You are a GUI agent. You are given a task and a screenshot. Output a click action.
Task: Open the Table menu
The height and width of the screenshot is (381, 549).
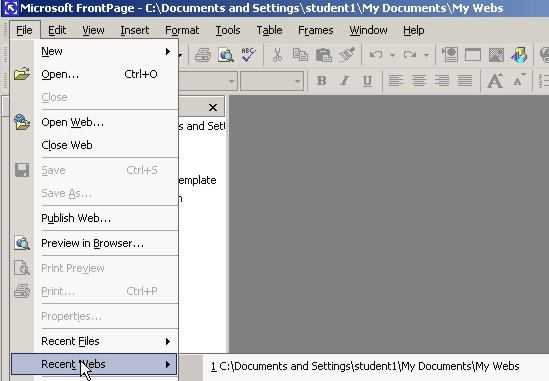(x=269, y=30)
